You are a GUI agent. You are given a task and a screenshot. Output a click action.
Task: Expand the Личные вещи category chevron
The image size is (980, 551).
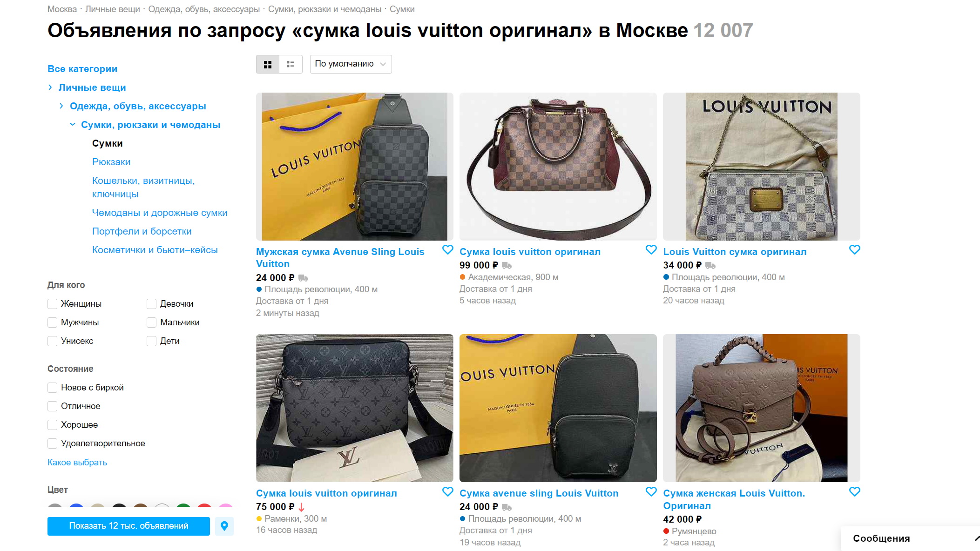pyautogui.click(x=50, y=87)
